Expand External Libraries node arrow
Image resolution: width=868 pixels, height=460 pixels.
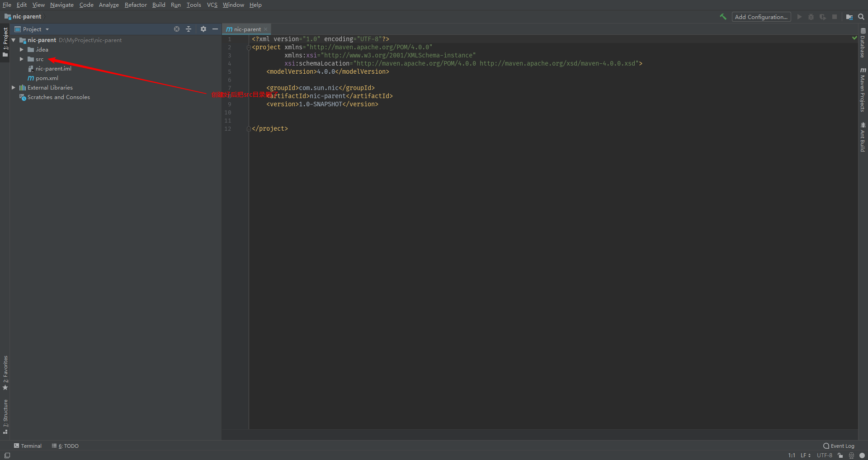[x=14, y=88]
